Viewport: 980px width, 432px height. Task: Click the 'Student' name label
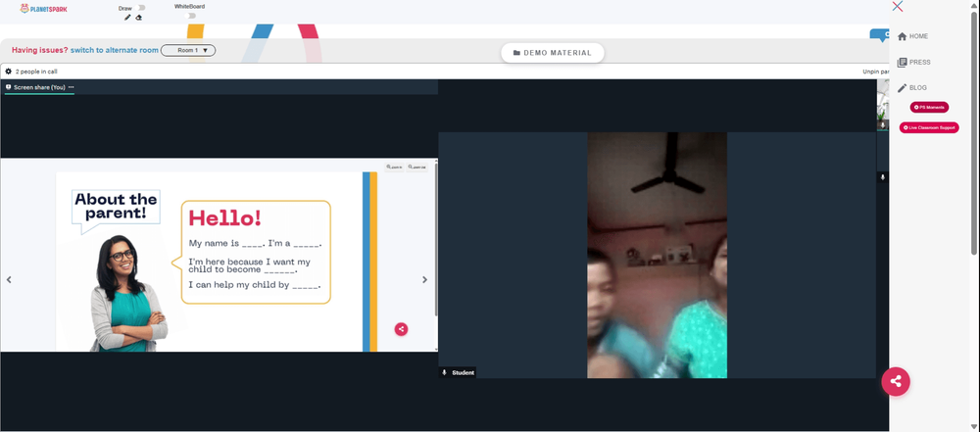464,372
